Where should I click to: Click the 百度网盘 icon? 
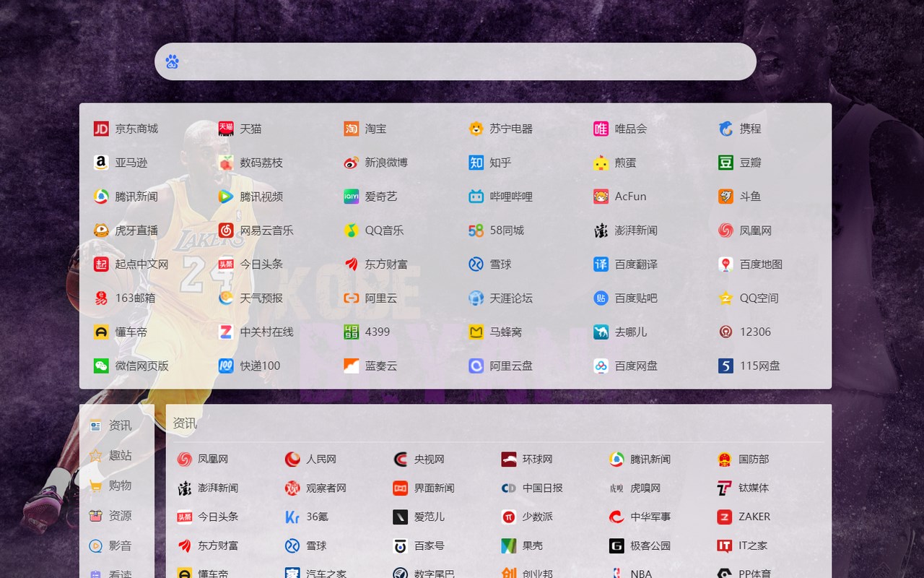[601, 366]
